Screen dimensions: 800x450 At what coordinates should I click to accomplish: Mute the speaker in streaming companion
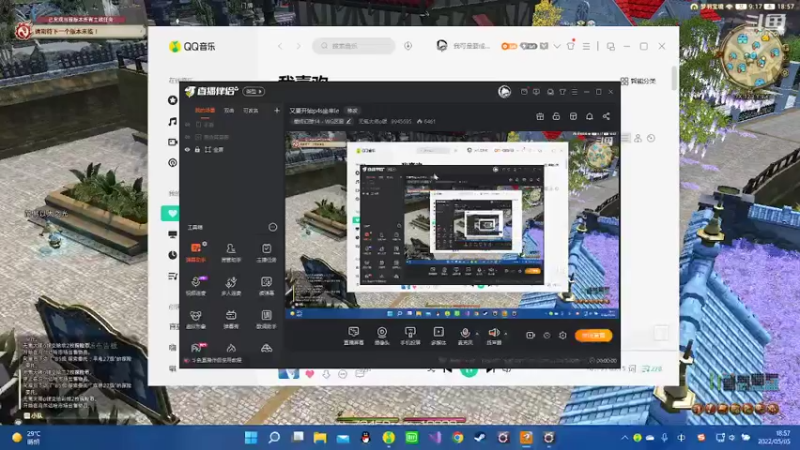pos(493,336)
